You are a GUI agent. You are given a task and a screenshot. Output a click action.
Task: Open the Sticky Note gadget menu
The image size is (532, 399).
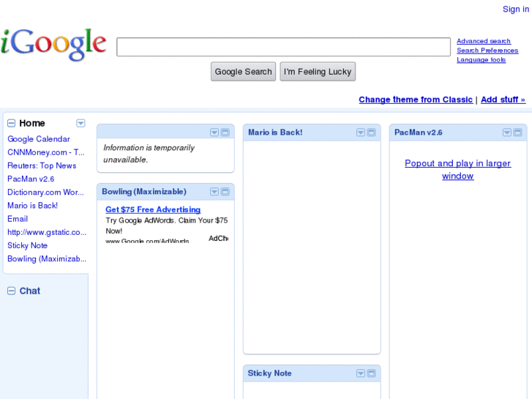tap(361, 373)
